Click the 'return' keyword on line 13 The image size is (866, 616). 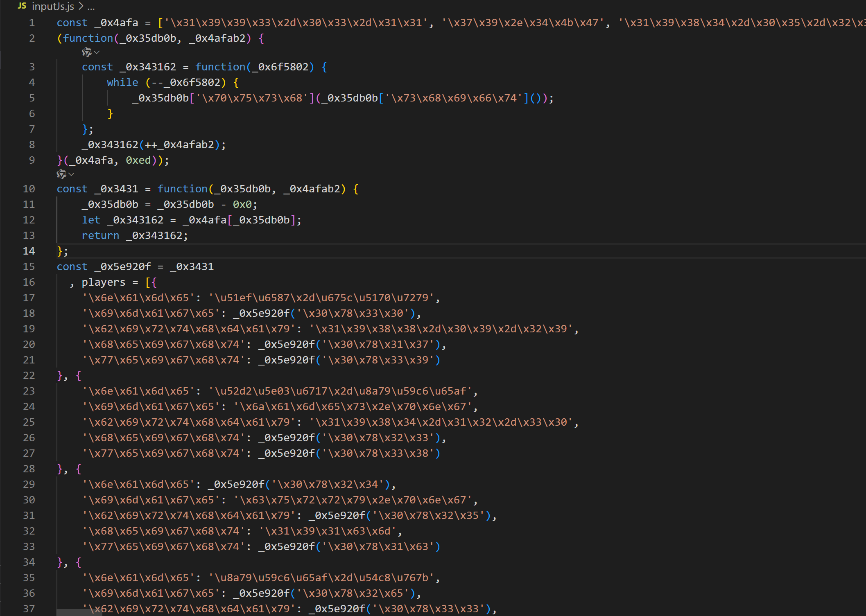(100, 235)
